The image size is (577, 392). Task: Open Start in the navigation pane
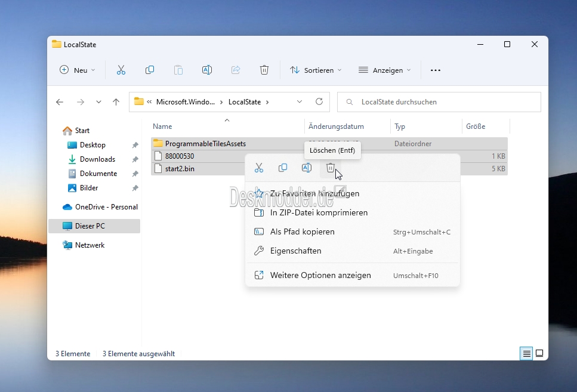click(82, 131)
